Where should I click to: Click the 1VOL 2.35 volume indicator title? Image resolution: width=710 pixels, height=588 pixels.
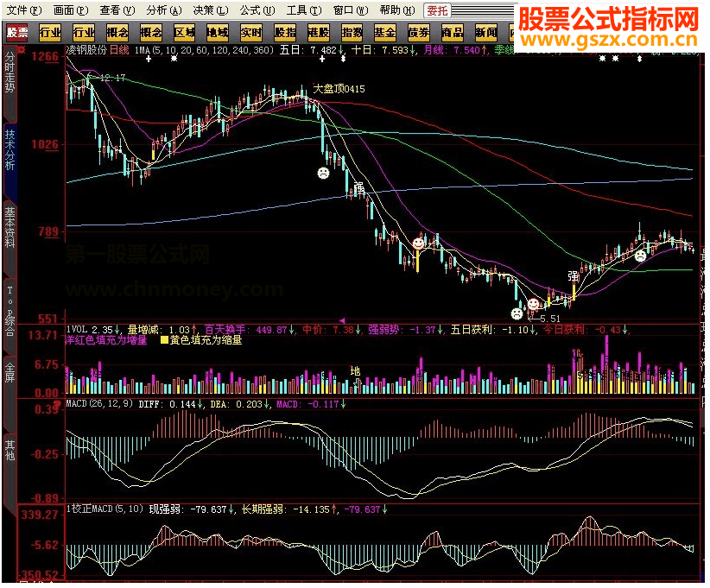92,330
